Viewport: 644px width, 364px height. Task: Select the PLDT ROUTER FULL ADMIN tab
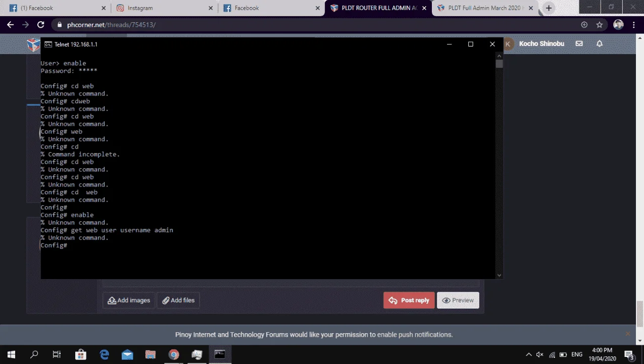(x=379, y=8)
